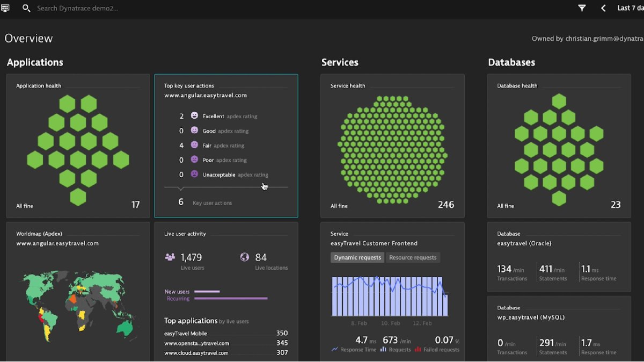Click the live users people icon
Viewport: 644px width, 362px height.
click(170, 257)
